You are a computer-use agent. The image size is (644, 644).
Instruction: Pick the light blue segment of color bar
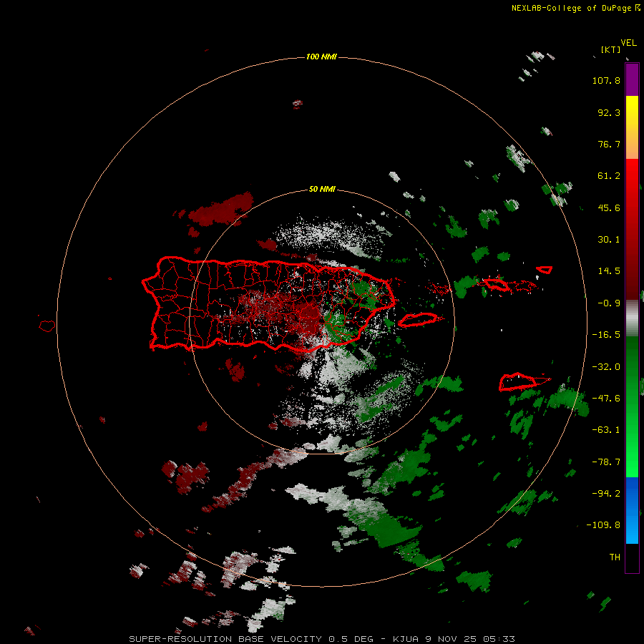632,530
